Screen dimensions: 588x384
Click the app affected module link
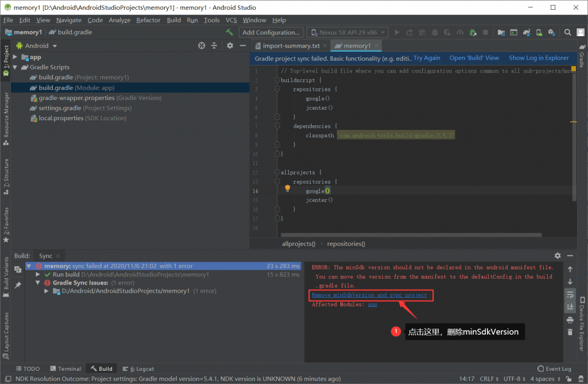[x=372, y=305]
